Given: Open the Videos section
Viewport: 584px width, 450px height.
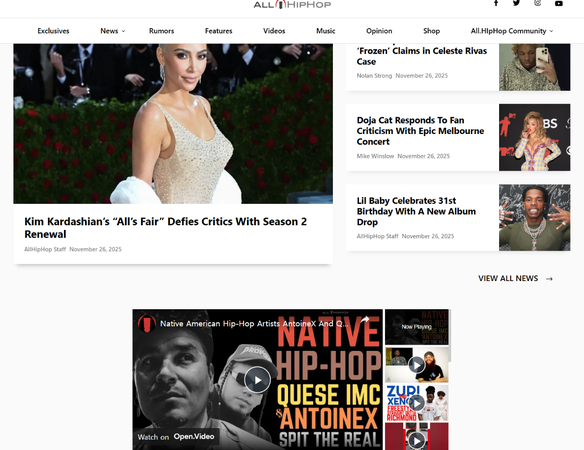Looking at the screenshot, I should [x=274, y=31].
